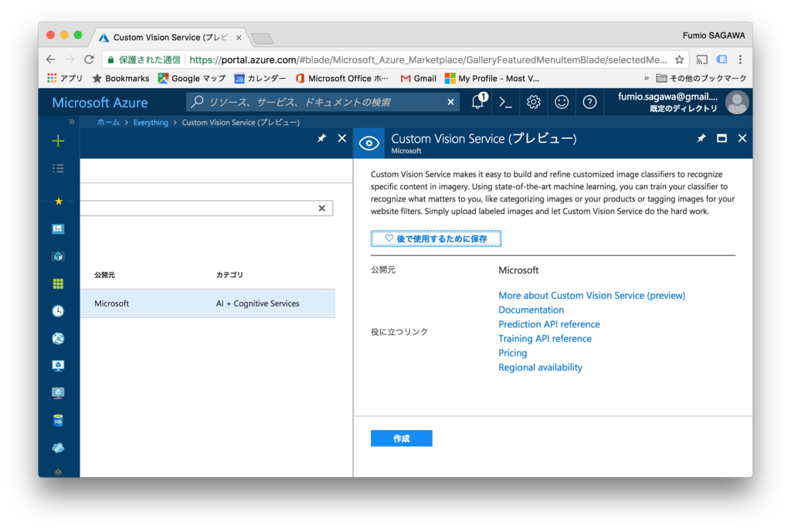Click the browser reload button

click(x=90, y=59)
